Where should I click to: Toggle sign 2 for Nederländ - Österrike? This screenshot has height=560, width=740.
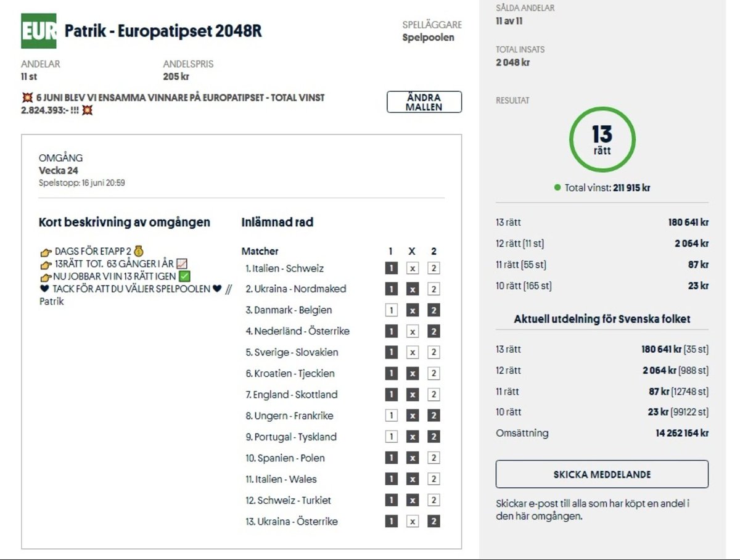pos(434,331)
